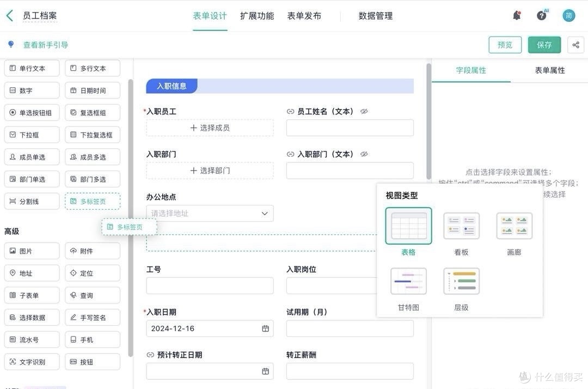Add a 成员多选 field
Image resolution: width=588 pixels, height=389 pixels.
click(x=93, y=157)
